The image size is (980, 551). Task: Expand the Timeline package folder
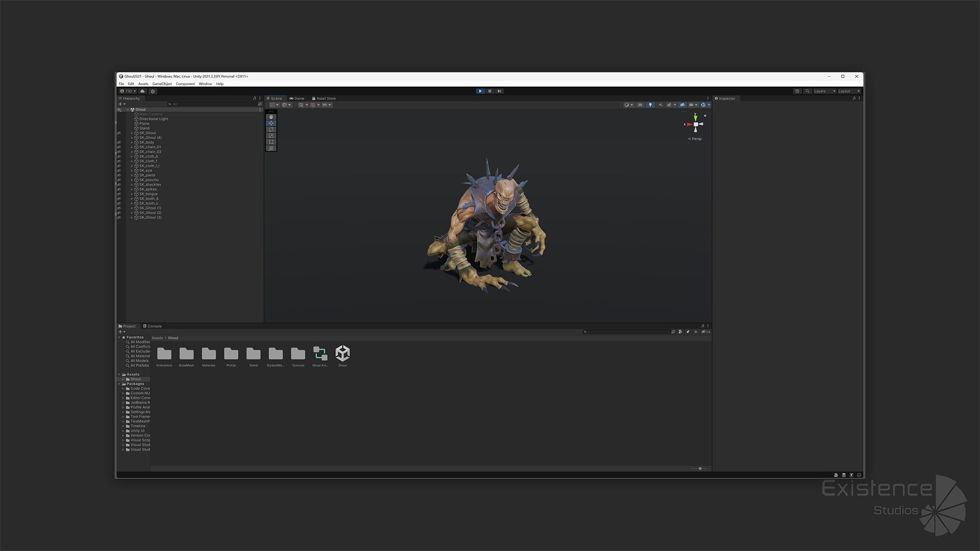point(123,427)
